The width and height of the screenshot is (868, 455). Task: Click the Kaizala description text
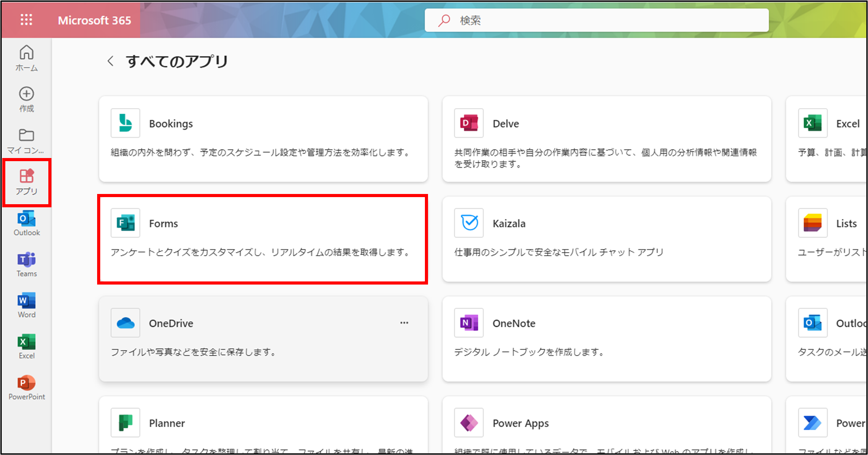click(559, 252)
